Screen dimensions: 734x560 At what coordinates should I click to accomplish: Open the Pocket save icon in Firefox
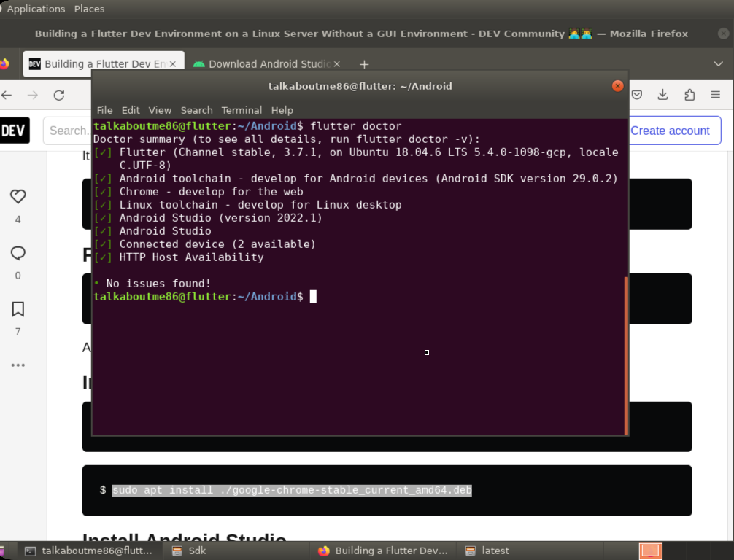637,95
